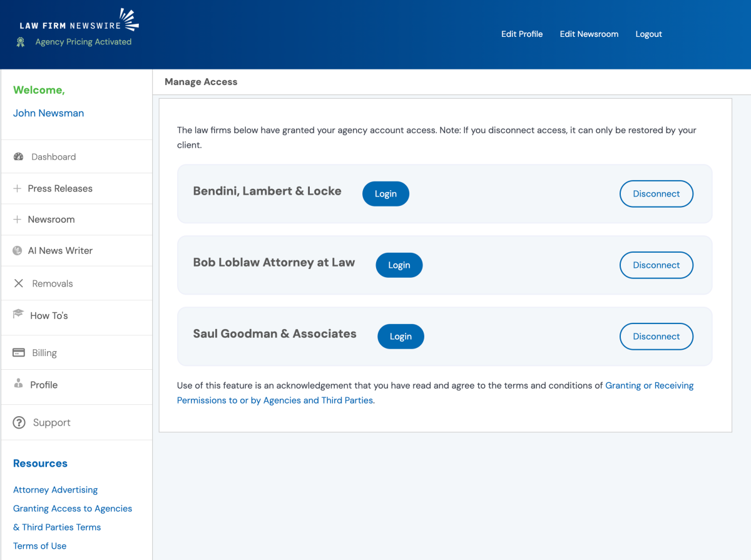Disconnect Bob Loblaw Attorney at Law

coord(656,265)
